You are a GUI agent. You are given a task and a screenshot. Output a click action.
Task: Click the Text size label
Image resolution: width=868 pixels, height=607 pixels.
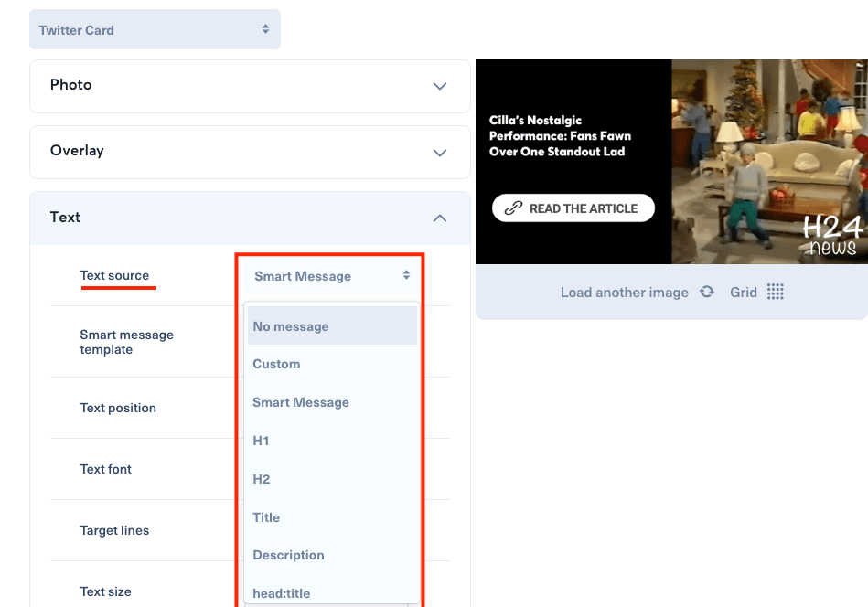click(106, 591)
